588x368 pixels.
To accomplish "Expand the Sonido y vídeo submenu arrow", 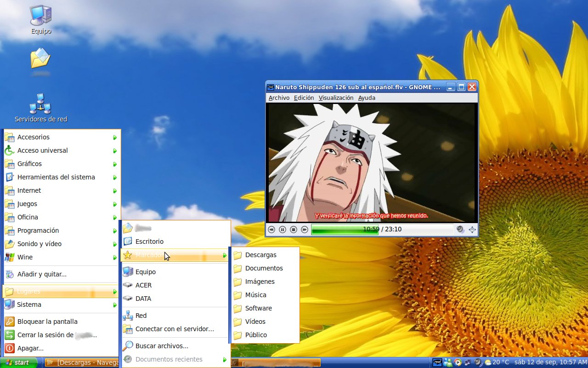I will (115, 244).
